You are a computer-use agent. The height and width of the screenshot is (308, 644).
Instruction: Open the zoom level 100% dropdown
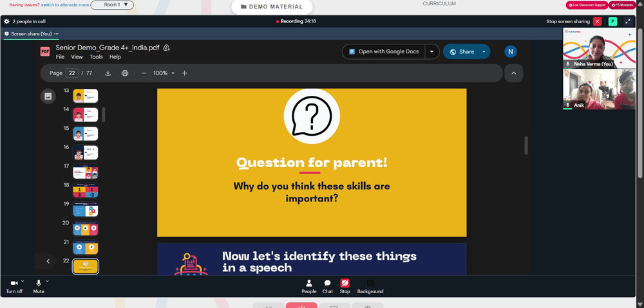click(164, 73)
